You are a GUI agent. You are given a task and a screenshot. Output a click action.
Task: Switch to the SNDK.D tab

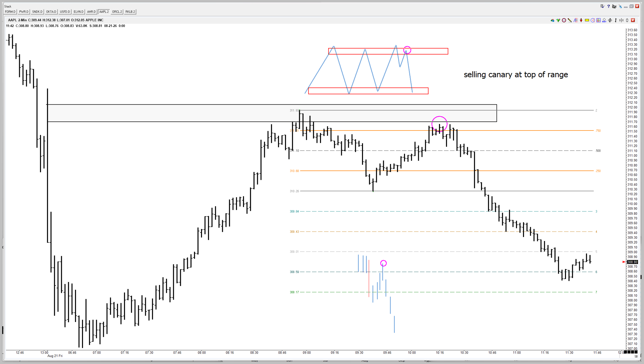(37, 12)
